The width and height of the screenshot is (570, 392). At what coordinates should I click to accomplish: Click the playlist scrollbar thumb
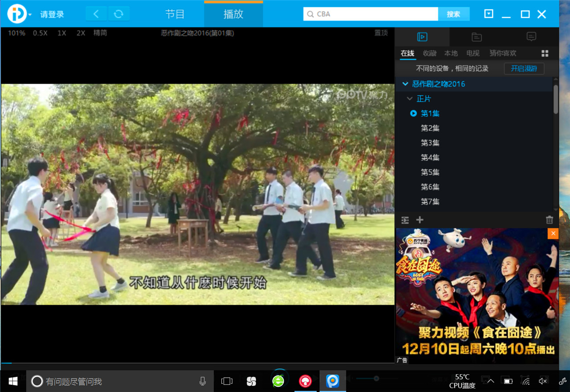(x=556, y=99)
